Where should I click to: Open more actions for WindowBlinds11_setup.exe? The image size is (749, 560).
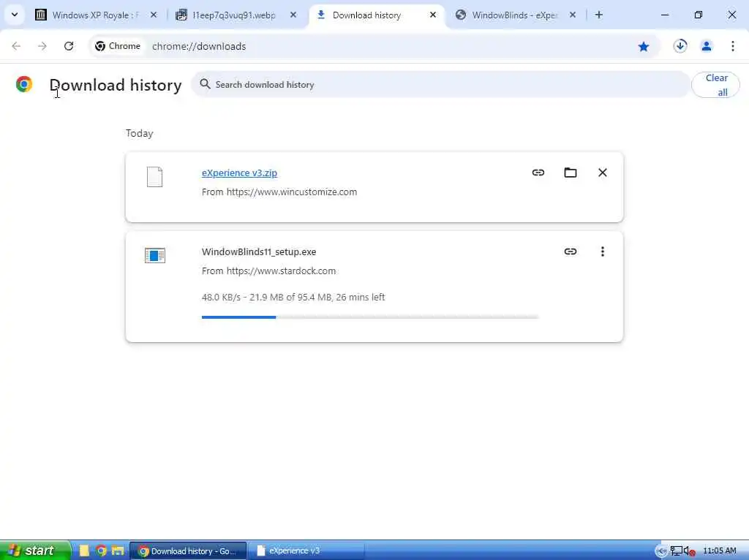point(603,251)
